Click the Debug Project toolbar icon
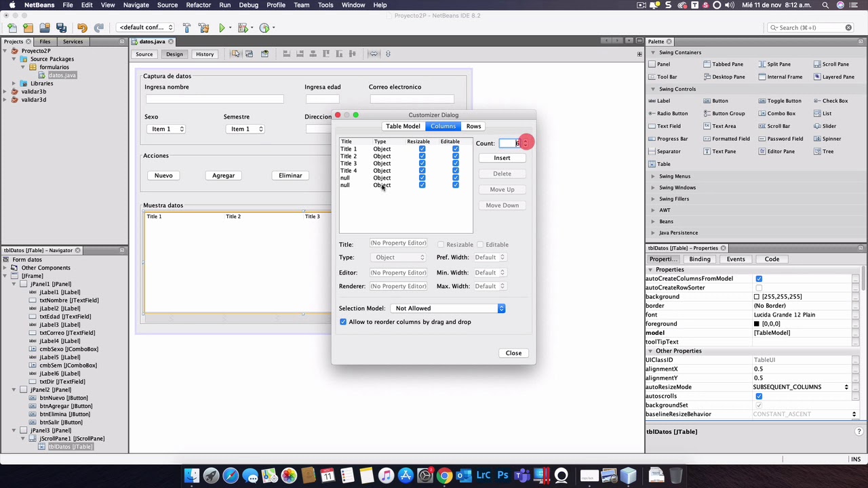Image resolution: width=868 pixels, height=488 pixels. point(243,28)
